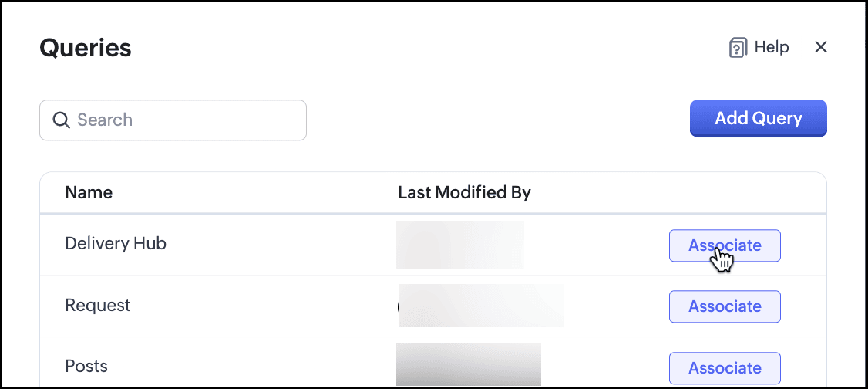The height and width of the screenshot is (389, 868).
Task: Close the Queries dialog
Action: click(821, 48)
